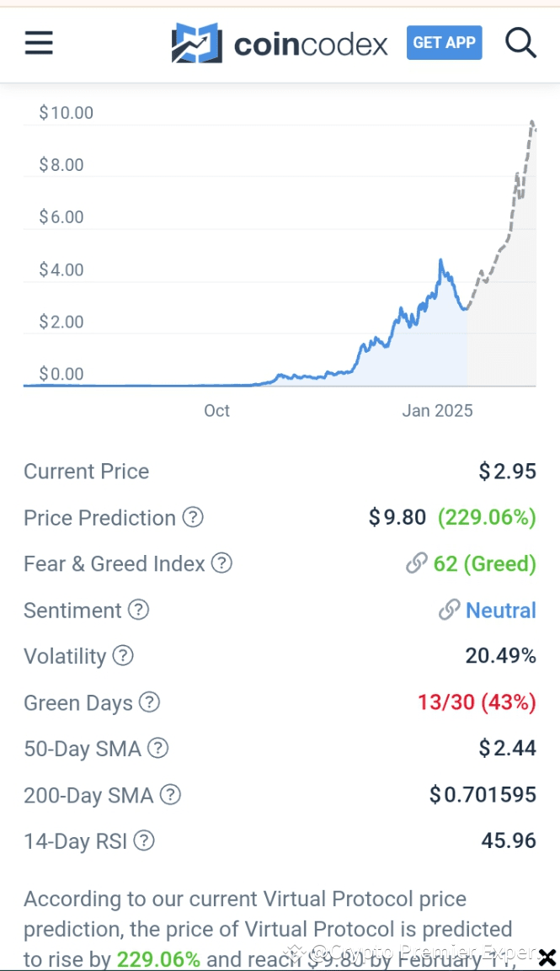Follow the Neutral sentiment link
560x971 pixels.
pyautogui.click(x=500, y=610)
